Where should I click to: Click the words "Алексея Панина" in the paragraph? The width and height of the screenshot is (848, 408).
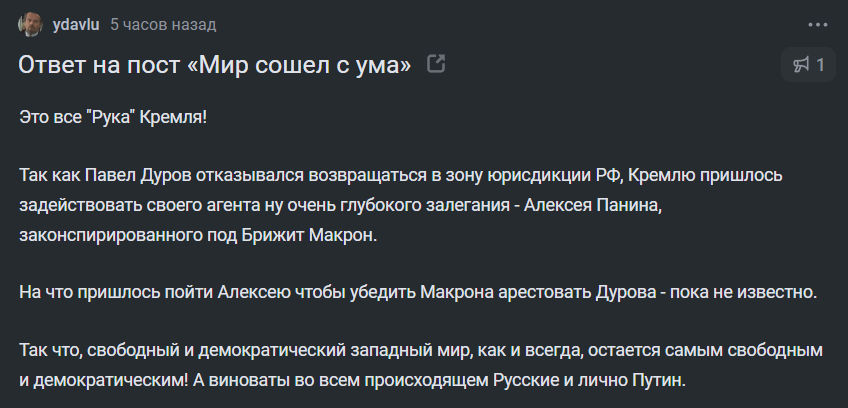point(591,205)
